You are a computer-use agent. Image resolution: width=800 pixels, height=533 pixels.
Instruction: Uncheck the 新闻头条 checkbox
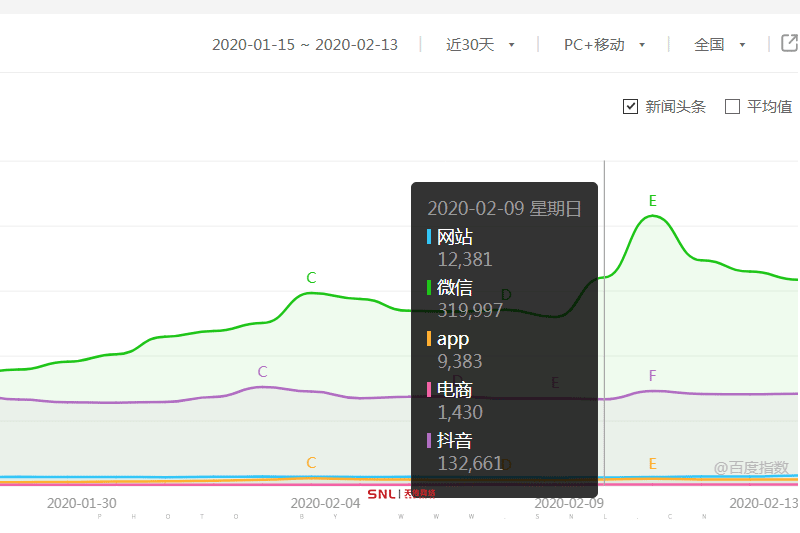[630, 107]
